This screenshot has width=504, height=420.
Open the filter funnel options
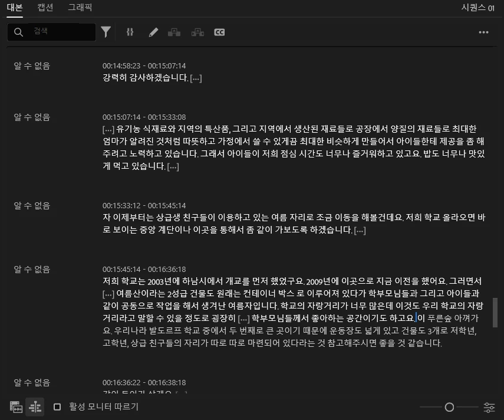pos(106,32)
